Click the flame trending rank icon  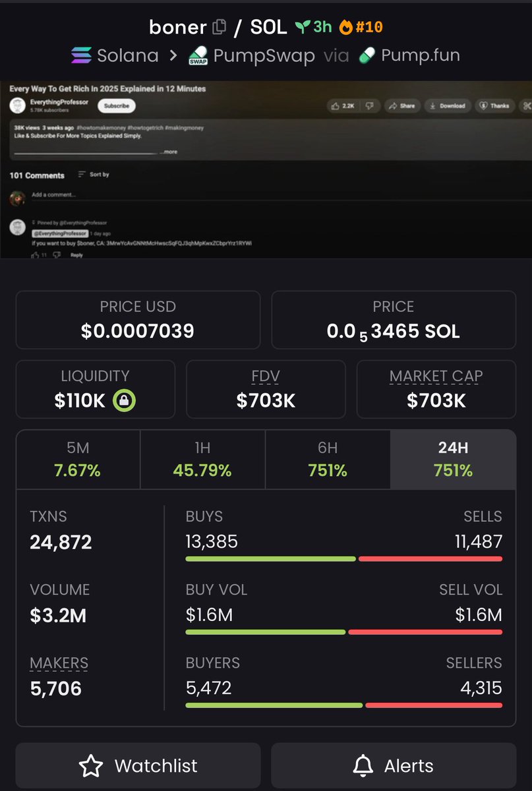click(x=346, y=27)
